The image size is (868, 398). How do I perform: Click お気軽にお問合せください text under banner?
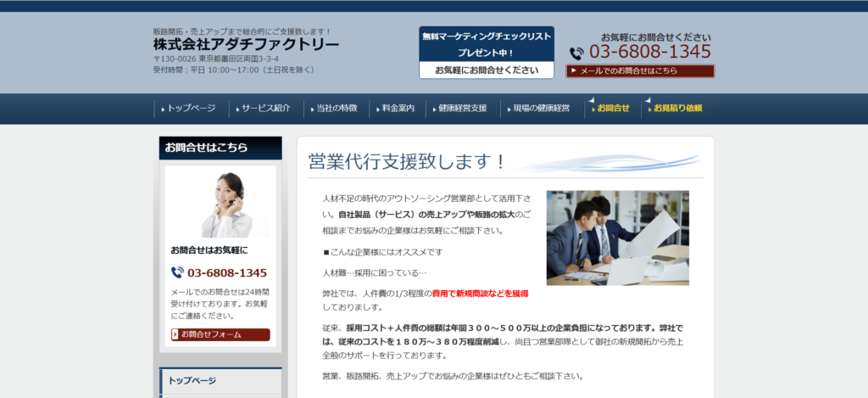(487, 70)
